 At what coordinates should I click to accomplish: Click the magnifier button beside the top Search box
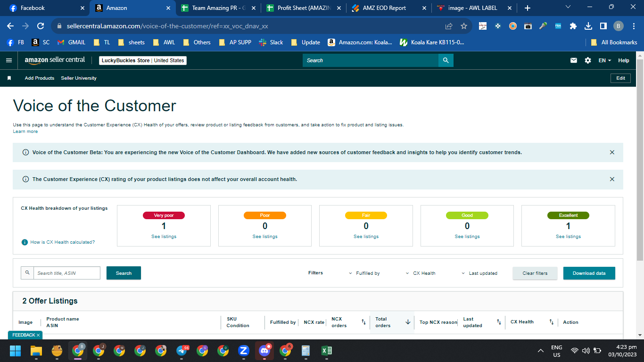(446, 60)
